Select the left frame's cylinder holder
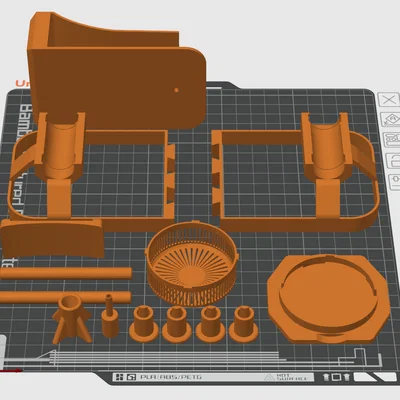The image size is (400, 400). 60,147
